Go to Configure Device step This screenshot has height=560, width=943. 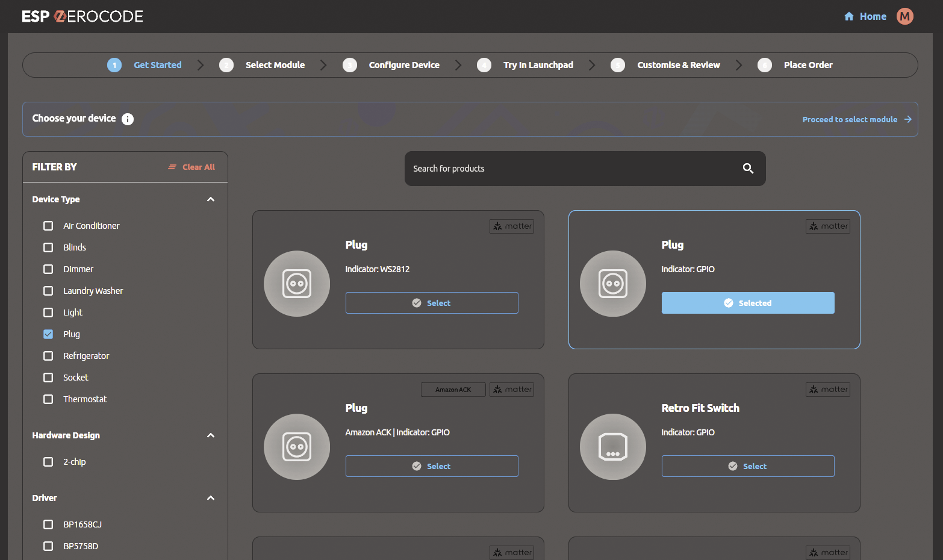pos(404,65)
